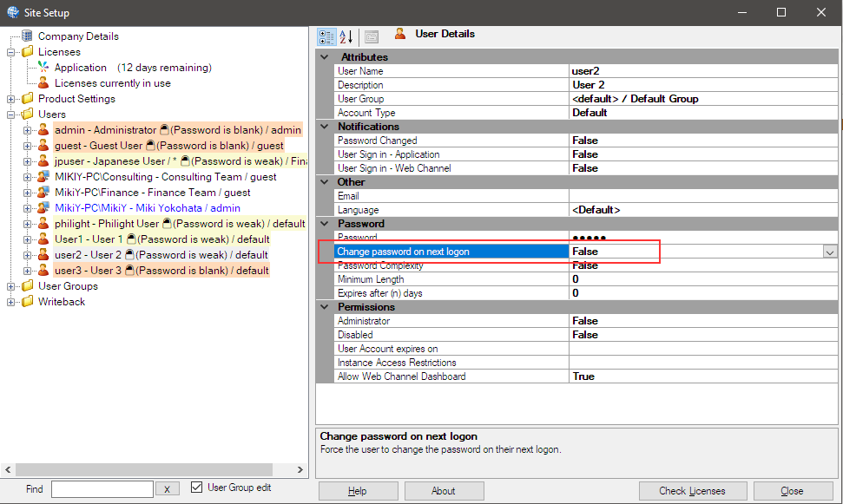The width and height of the screenshot is (843, 504).
Task: Collapse the Users tree node
Action: point(10,115)
